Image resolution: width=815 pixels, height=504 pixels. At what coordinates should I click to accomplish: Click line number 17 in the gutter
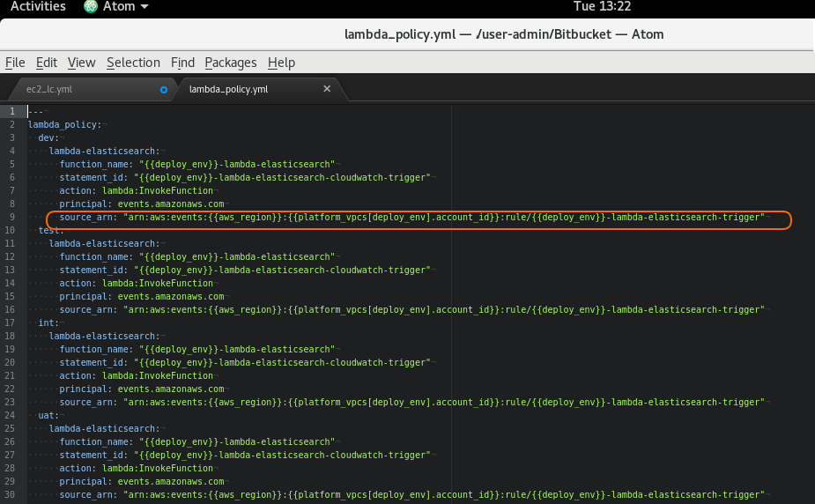[x=12, y=323]
